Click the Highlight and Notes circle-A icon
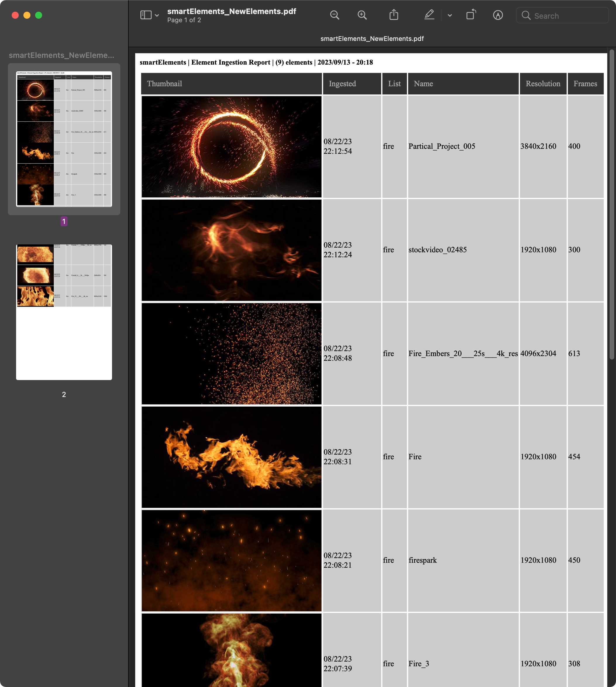Image resolution: width=616 pixels, height=687 pixels. point(498,15)
